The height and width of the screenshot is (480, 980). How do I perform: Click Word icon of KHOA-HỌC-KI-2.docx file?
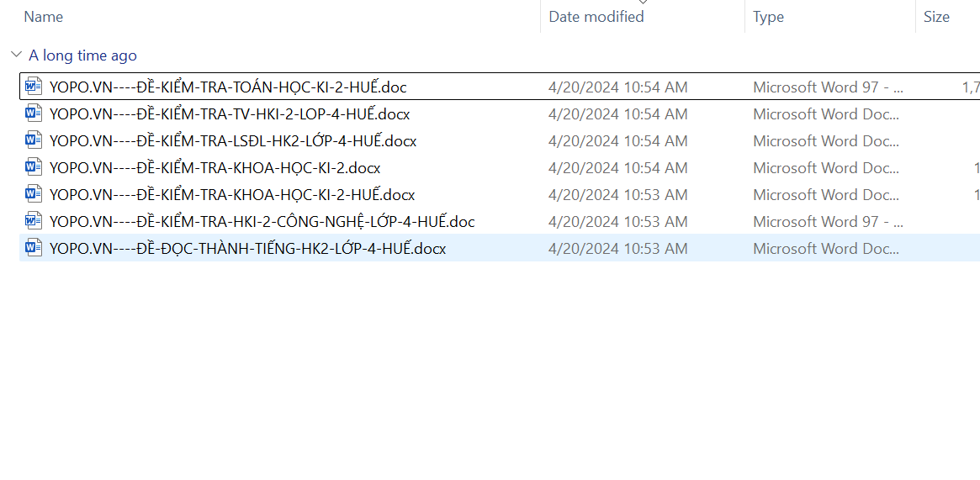tap(34, 167)
